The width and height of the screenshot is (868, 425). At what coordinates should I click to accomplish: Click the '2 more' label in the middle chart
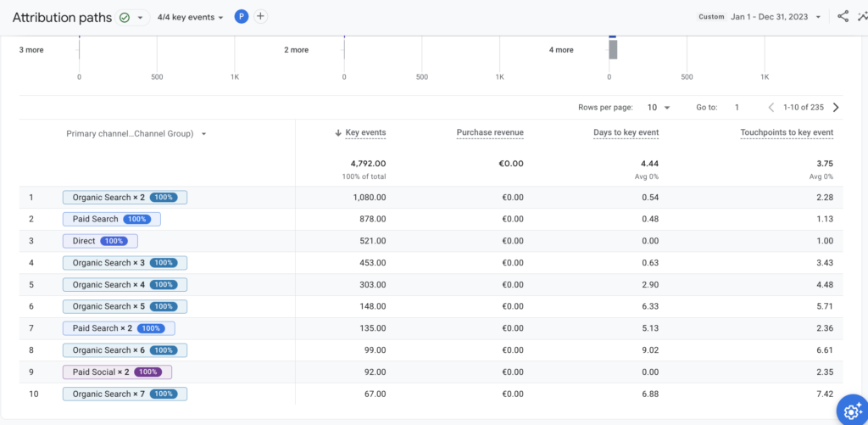[296, 50]
